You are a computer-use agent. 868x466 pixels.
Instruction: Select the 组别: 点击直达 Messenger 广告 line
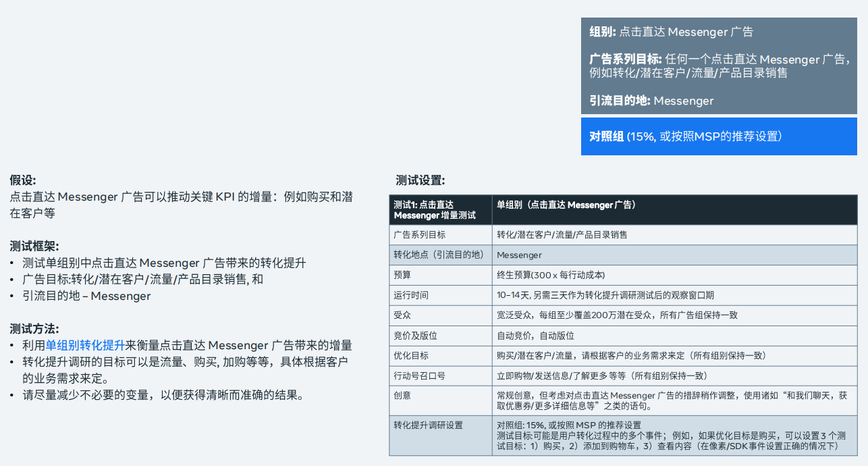pos(671,32)
